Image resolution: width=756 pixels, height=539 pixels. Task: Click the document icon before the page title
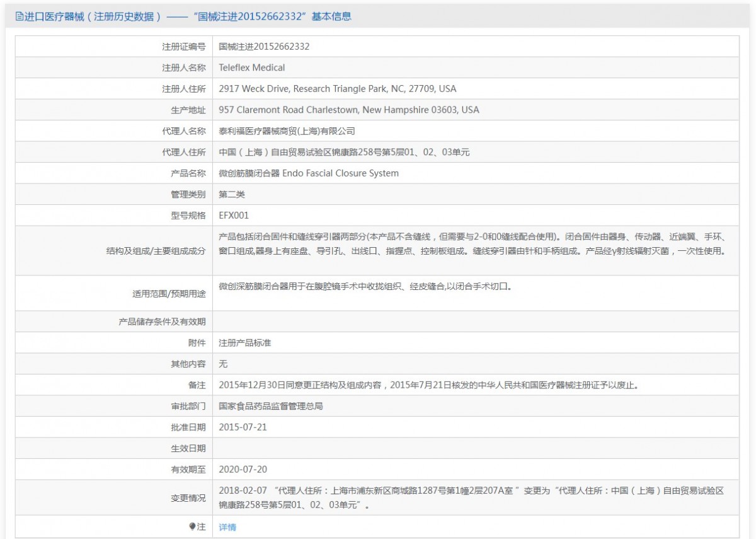pyautogui.click(x=19, y=17)
